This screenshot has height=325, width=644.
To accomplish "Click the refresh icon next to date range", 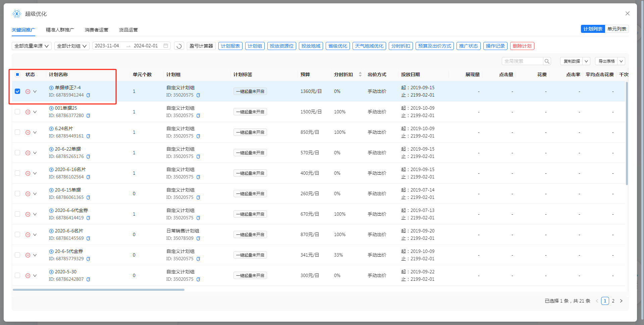I will pyautogui.click(x=179, y=46).
